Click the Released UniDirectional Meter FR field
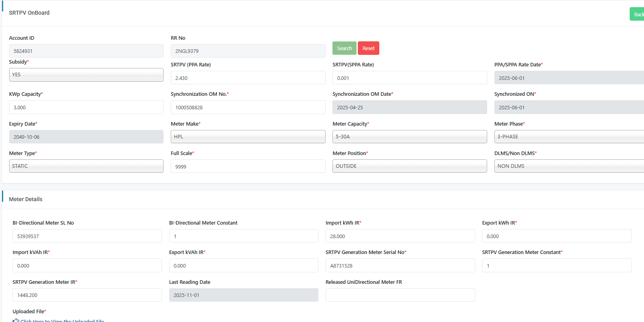The height and width of the screenshot is (322, 644). click(400, 295)
